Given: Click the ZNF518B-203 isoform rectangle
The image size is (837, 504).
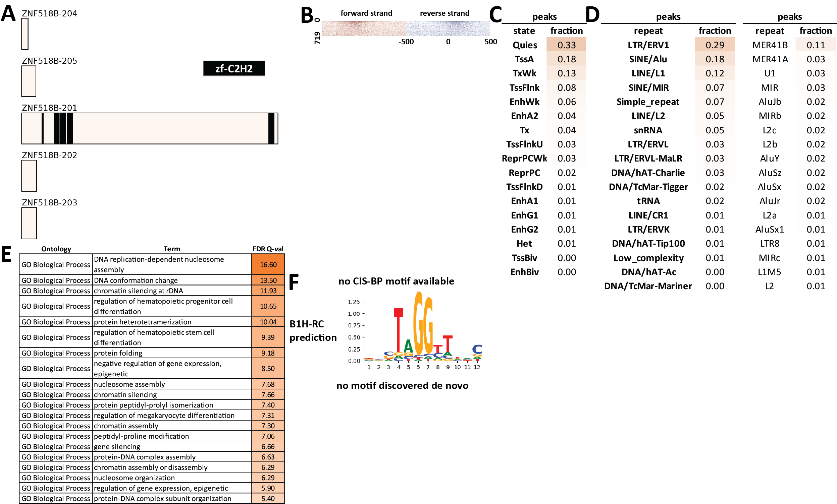Looking at the screenshot, I should tap(29, 223).
